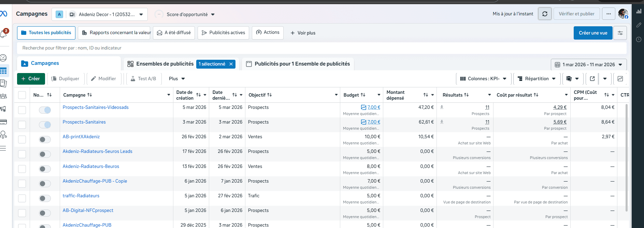
Task: Enable Akdeniz-Radiateurs-5euros Leads campaign switch
Action: (x=45, y=154)
